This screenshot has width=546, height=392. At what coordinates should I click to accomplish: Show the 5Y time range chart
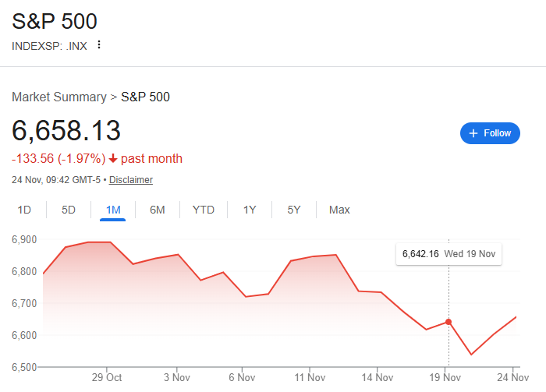pyautogui.click(x=294, y=210)
